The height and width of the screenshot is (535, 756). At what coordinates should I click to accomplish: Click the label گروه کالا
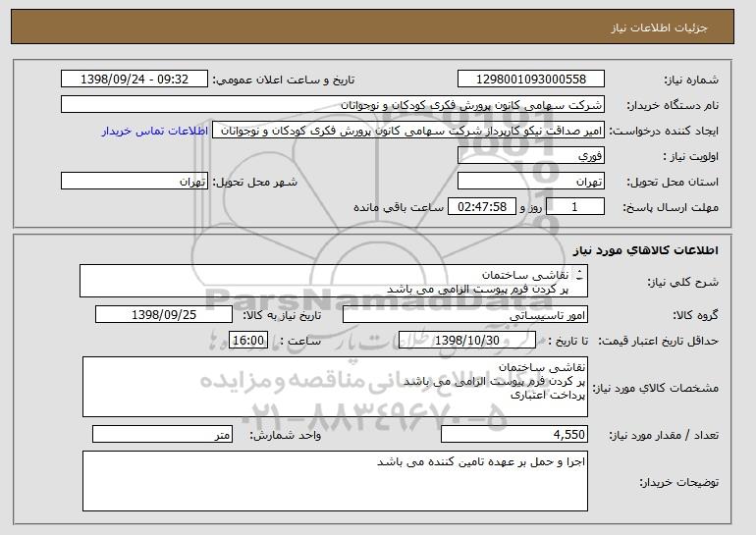695,315
